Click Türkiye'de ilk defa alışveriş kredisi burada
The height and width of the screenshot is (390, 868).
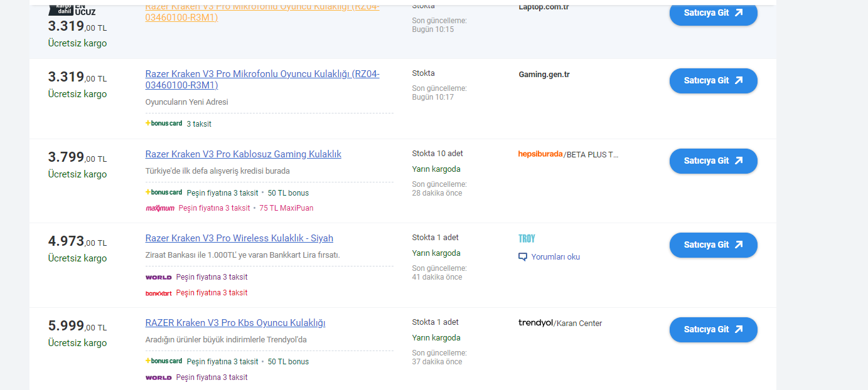pos(217,171)
